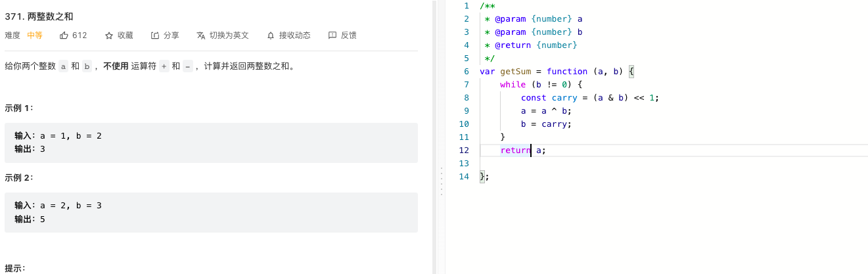Click the problem title 371. 两整数之和
The height and width of the screenshot is (274, 868).
[38, 16]
